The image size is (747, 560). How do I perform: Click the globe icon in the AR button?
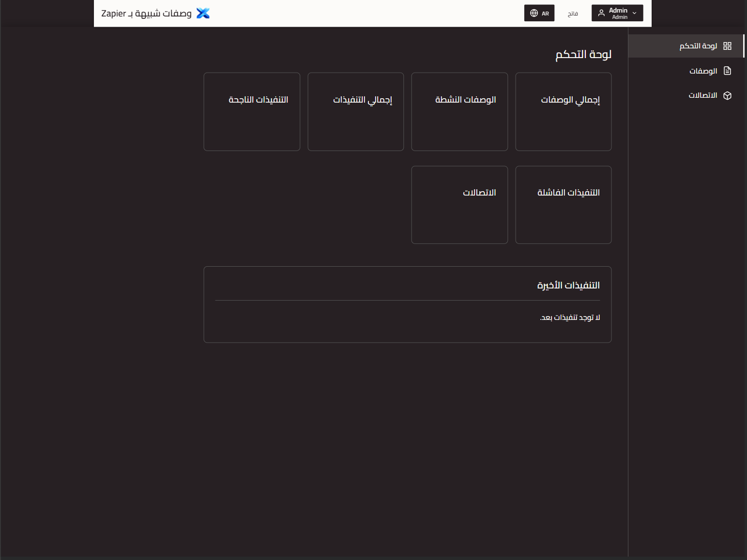(x=533, y=13)
